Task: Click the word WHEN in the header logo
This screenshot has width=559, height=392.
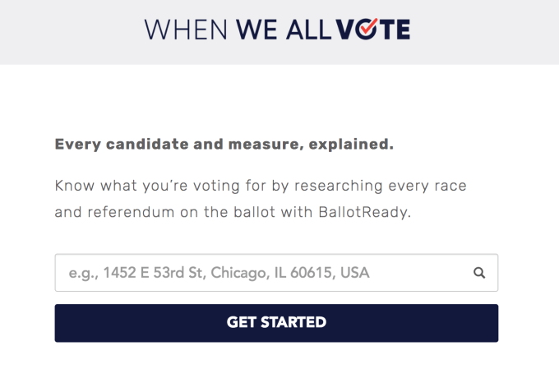Action: tap(187, 30)
